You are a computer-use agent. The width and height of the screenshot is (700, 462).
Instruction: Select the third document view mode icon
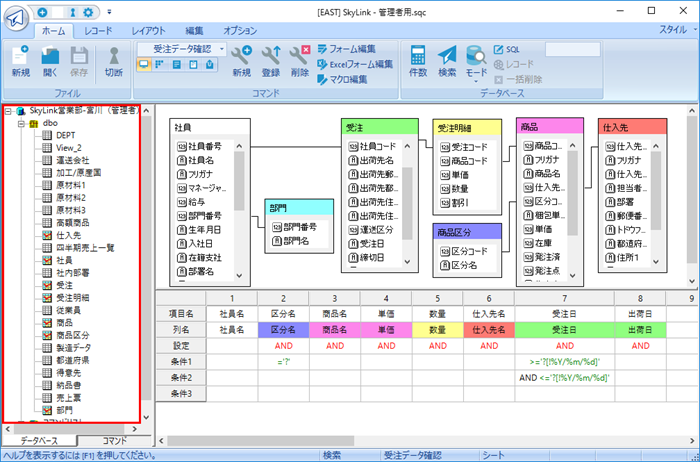pos(177,65)
